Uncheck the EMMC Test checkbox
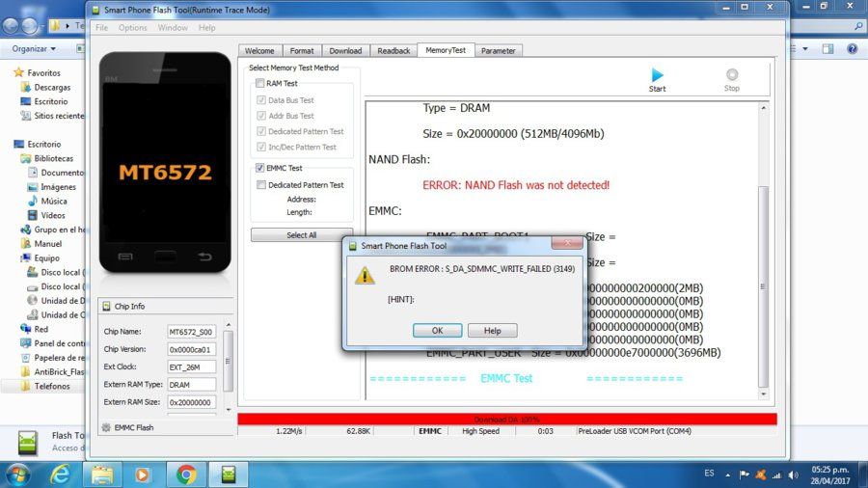The height and width of the screenshot is (488, 868). 259,168
